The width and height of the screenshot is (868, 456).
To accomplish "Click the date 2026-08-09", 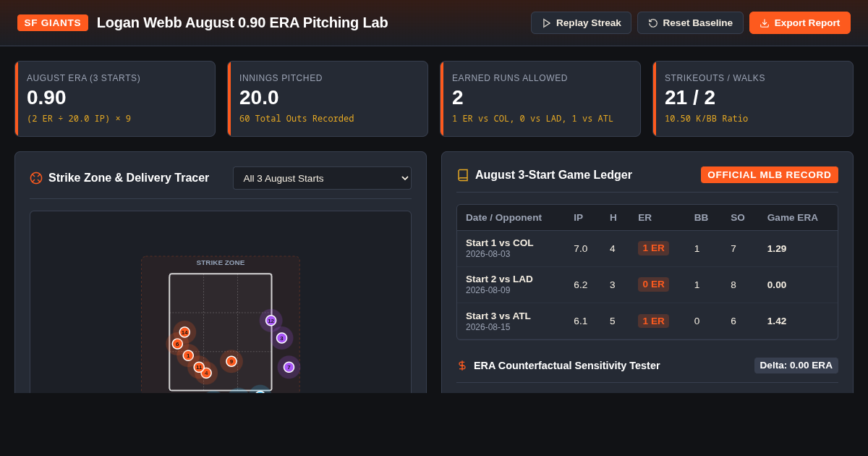I will [488, 290].
